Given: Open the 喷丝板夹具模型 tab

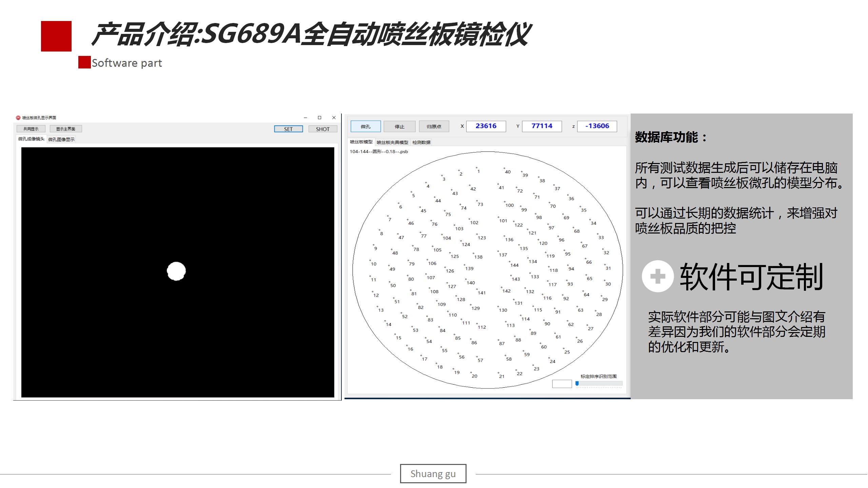Looking at the screenshot, I should coord(392,142).
